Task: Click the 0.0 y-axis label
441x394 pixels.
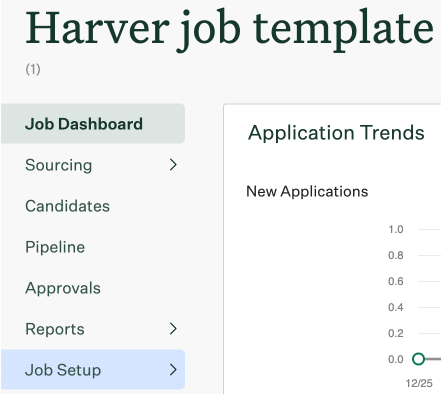Action: 396,359
